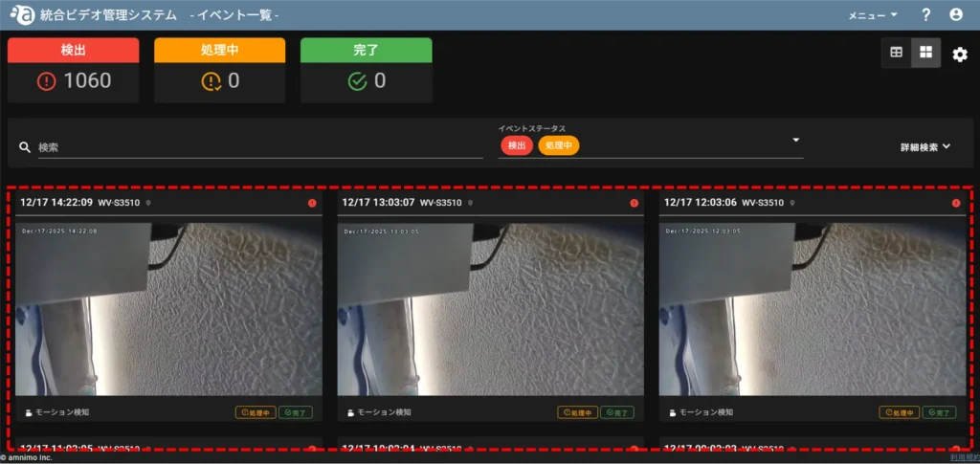The width and height of the screenshot is (980, 464).
Task: Toggle the 処理中 status filter chip
Action: click(x=558, y=145)
